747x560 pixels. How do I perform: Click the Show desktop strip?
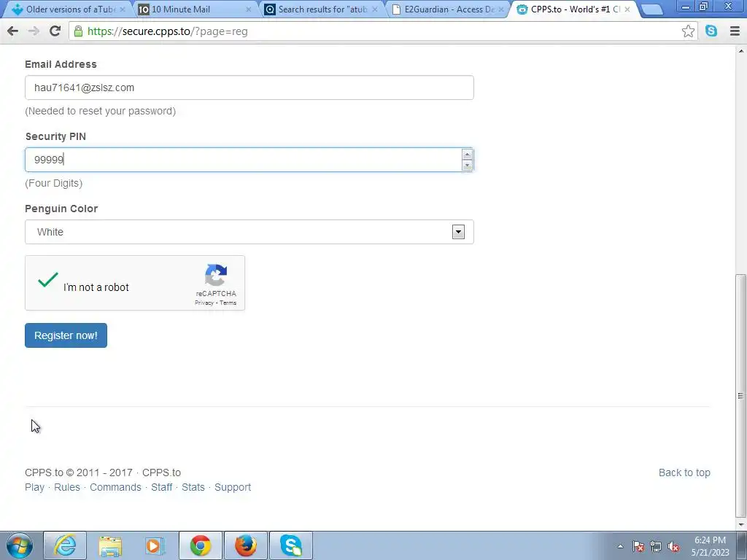click(x=742, y=545)
